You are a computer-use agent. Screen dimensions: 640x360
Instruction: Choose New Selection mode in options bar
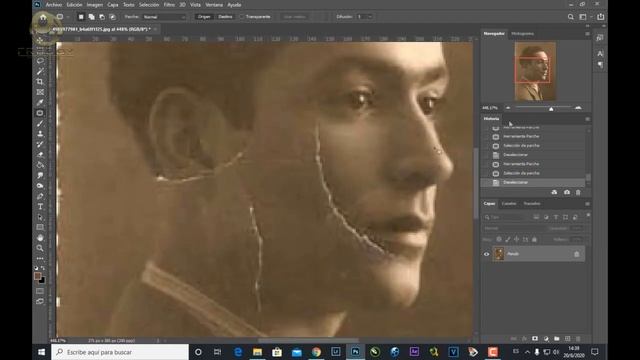click(x=81, y=17)
